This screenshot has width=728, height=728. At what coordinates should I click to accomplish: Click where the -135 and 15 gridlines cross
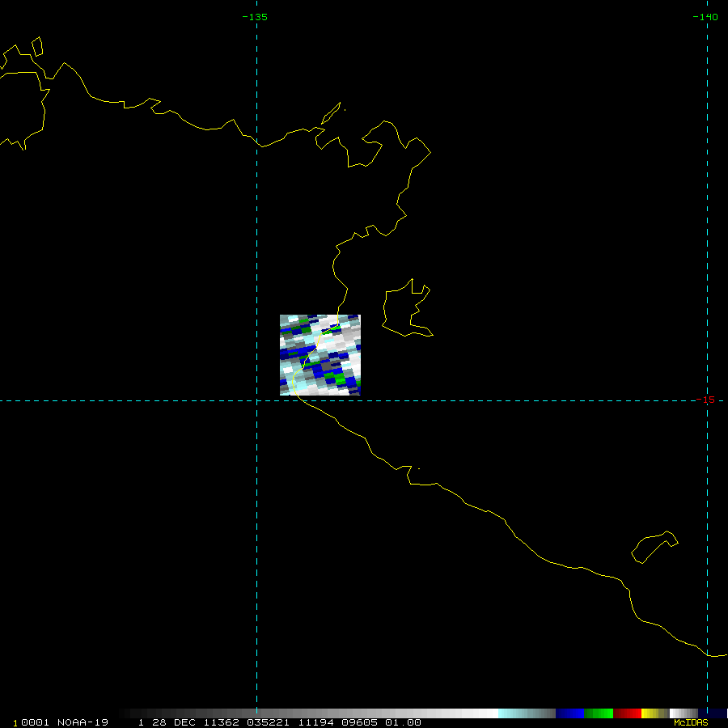click(256, 400)
